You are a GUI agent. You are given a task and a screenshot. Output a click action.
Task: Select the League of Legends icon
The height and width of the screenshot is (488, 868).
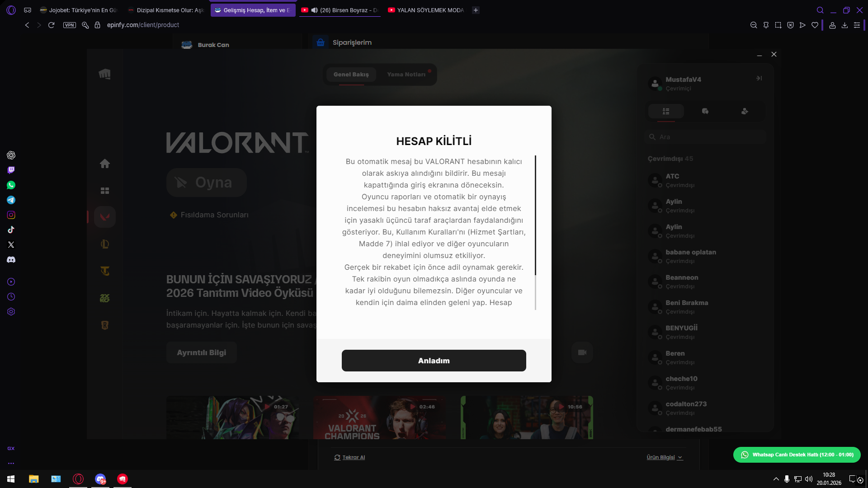click(x=104, y=244)
